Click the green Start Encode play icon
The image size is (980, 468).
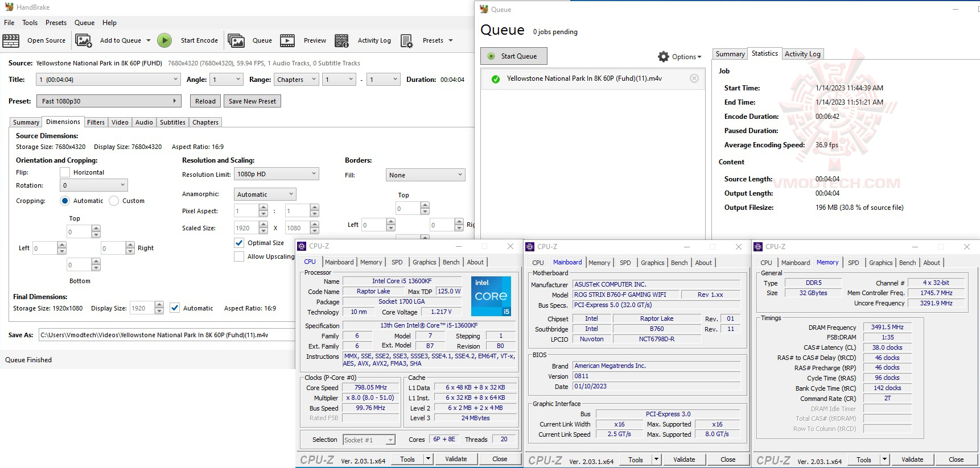click(164, 40)
